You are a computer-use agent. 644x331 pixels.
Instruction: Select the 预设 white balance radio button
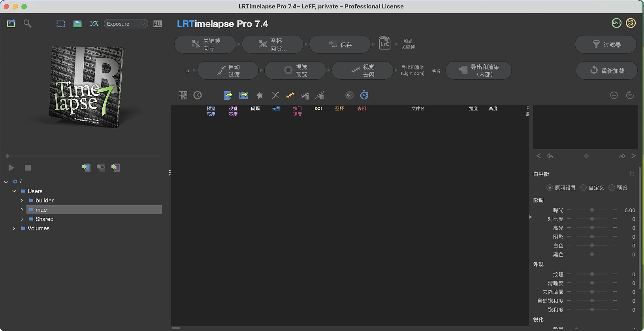[612, 188]
